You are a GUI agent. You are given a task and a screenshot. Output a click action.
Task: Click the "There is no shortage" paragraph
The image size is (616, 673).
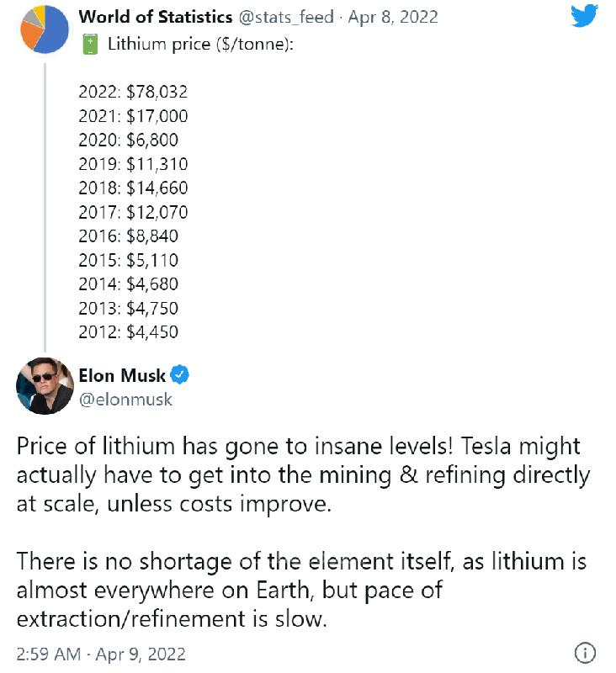(301, 589)
